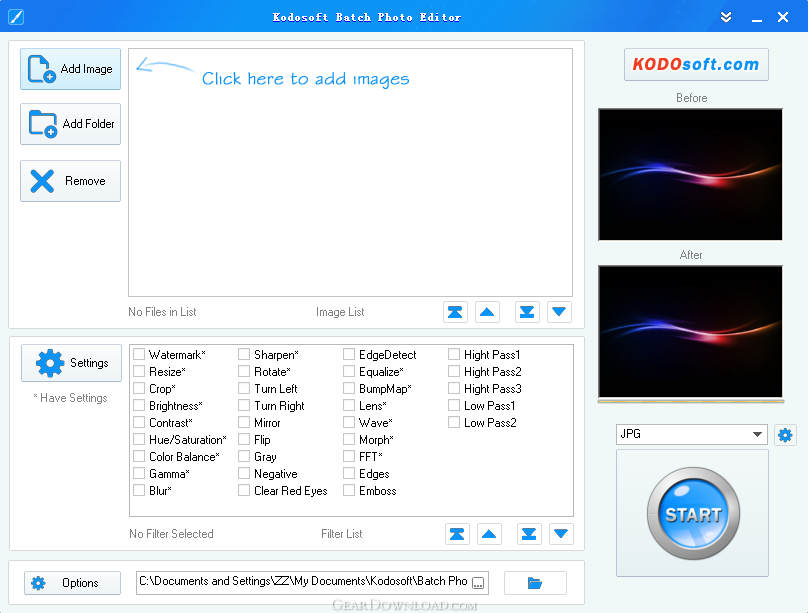
Task: Open output format settings gear icon
Action: tap(785, 435)
